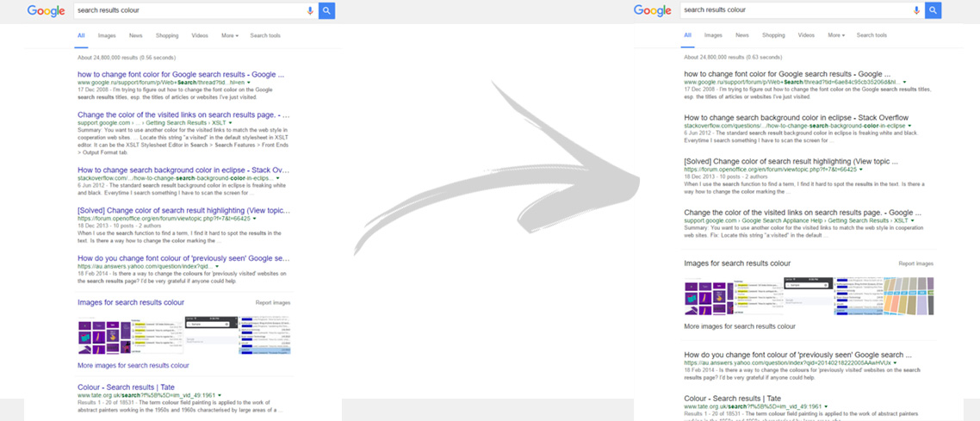Screen dimensions: 980x421
Task: Switch to Videos tab on the right page
Action: pyautogui.click(x=806, y=35)
